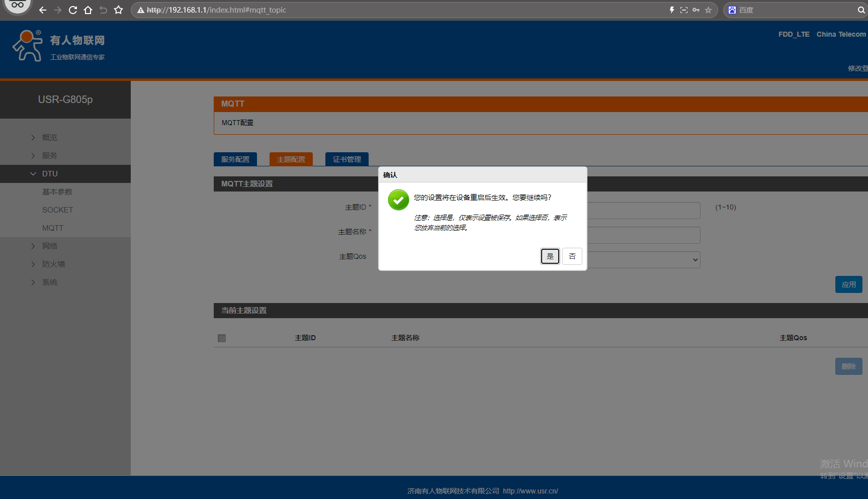Click the password key icon in address bar
This screenshot has width=868, height=499.
(696, 10)
